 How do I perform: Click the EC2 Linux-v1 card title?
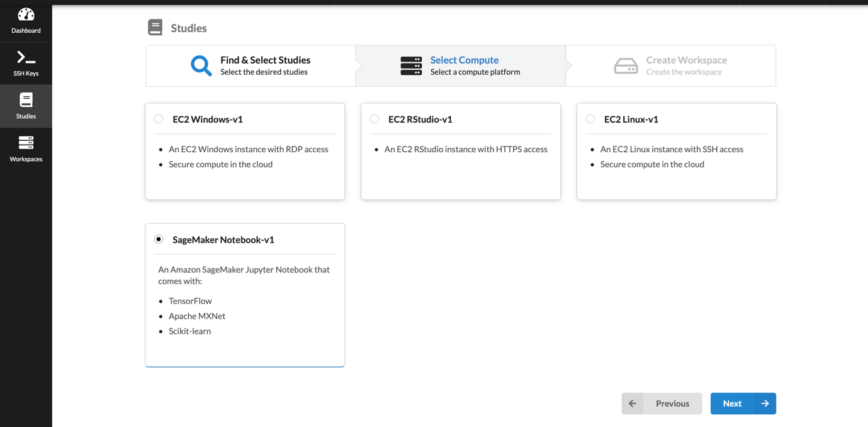pos(631,119)
